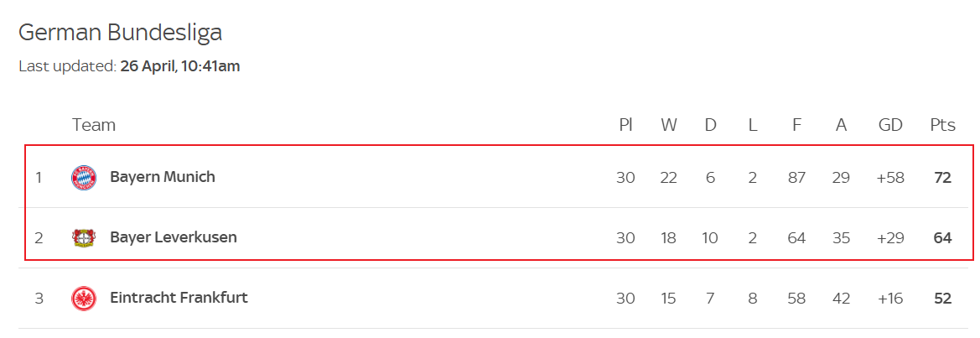Click the W column header
Image resolution: width=980 pixels, height=338 pixels.
pyautogui.click(x=669, y=125)
